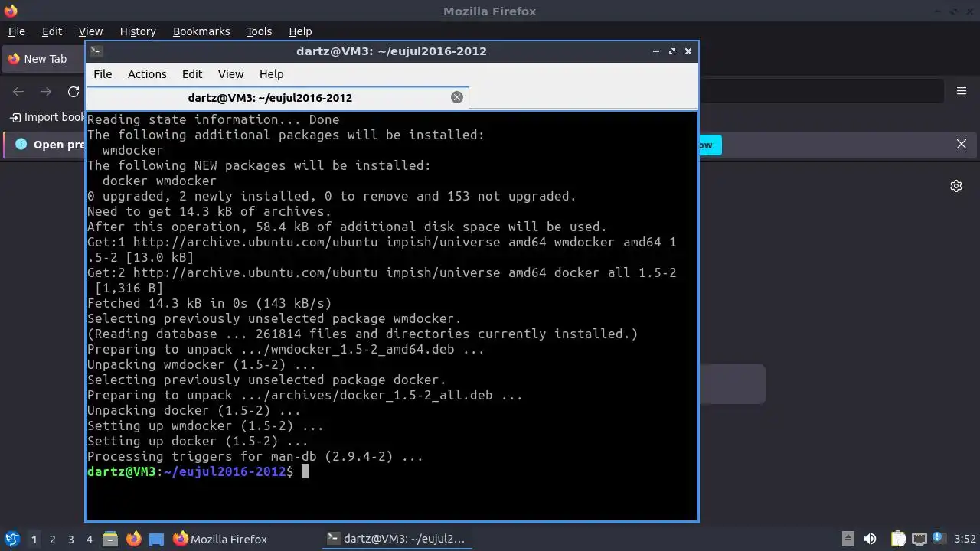Image resolution: width=980 pixels, height=551 pixels.
Task: Open the new tab settings gear
Action: click(x=956, y=186)
